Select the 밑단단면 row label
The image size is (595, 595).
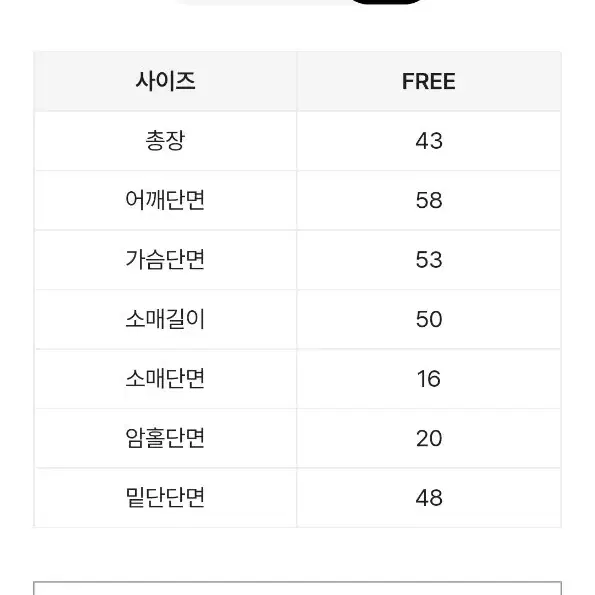165,497
